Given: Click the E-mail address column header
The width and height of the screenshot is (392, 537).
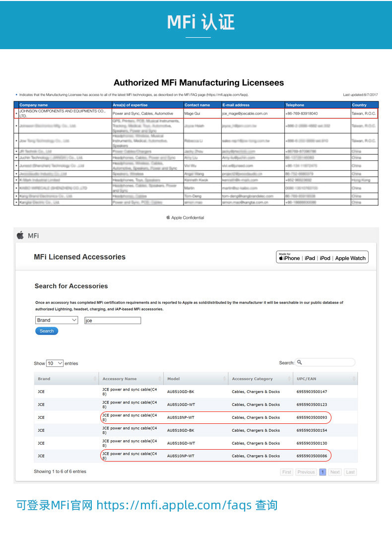Looking at the screenshot, I should coord(236,105).
